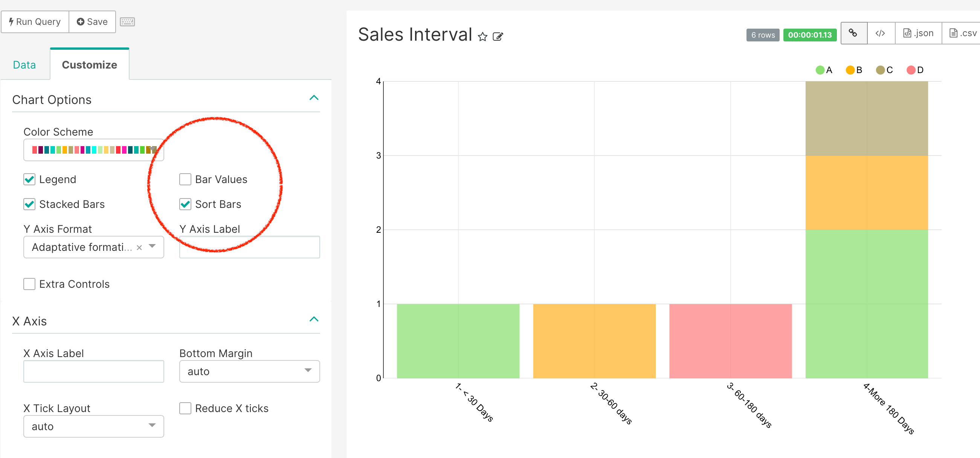Clear the Adaptative formatting selection with the x
The height and width of the screenshot is (458, 980).
coord(139,247)
